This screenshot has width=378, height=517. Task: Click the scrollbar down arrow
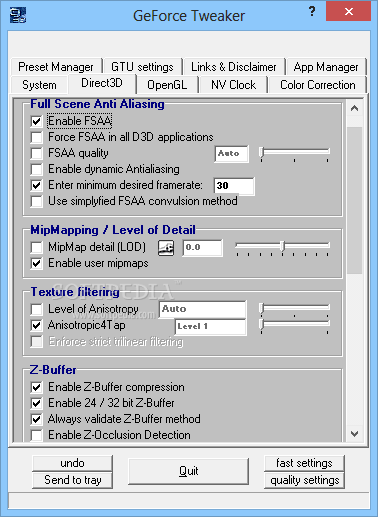click(x=354, y=433)
